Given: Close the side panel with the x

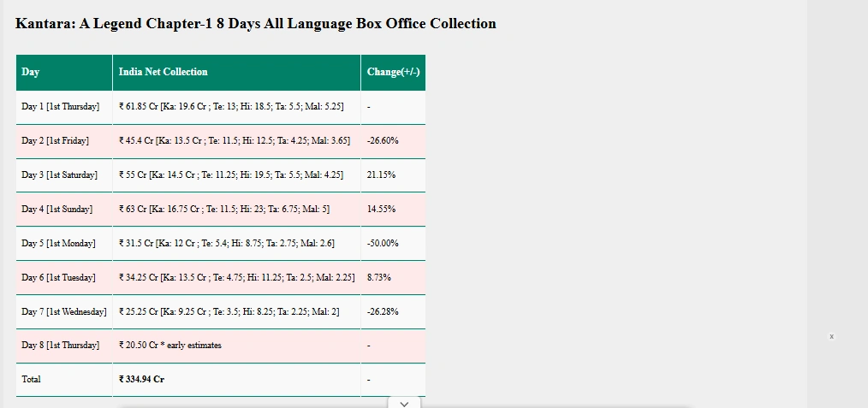Looking at the screenshot, I should pyautogui.click(x=831, y=337).
